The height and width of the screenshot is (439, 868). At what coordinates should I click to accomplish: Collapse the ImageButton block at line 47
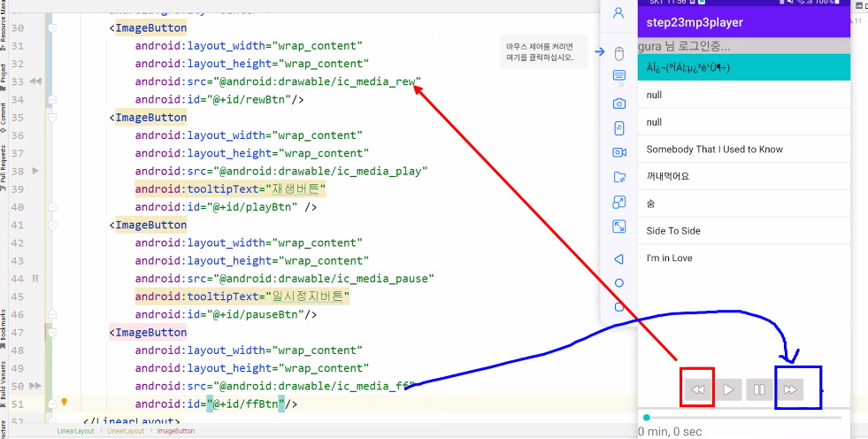point(52,332)
